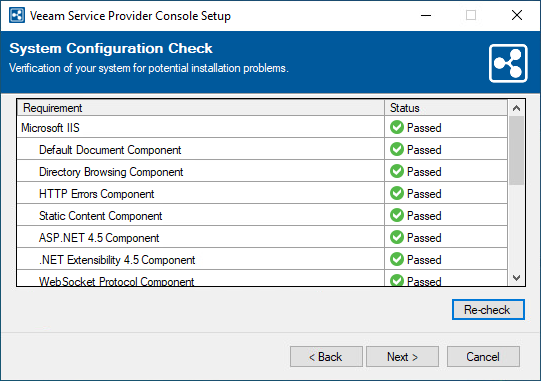Minimize the setup window
Screen dimensions: 541x381
426,16
